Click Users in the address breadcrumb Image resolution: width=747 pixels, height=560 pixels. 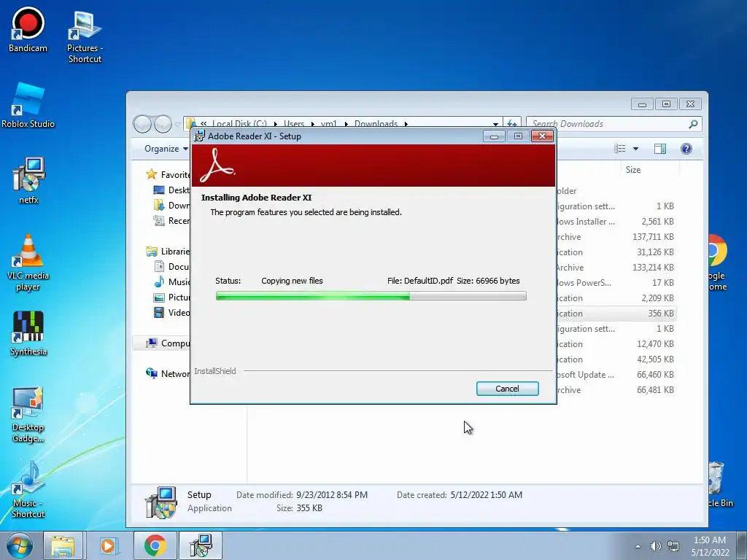pos(294,123)
